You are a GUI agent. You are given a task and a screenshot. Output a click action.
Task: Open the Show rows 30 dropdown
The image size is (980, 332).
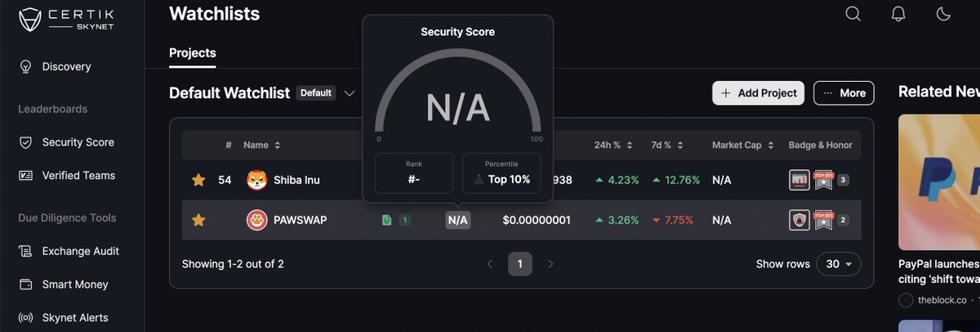click(840, 264)
